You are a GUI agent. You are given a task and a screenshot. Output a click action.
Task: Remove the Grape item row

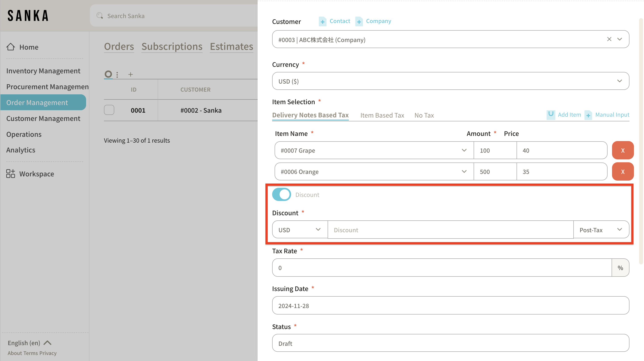coord(623,150)
